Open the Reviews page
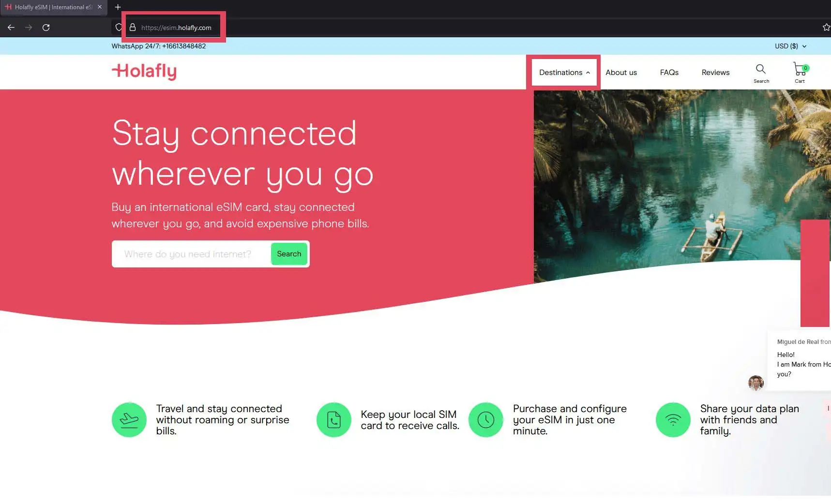The width and height of the screenshot is (831, 504). pos(715,73)
